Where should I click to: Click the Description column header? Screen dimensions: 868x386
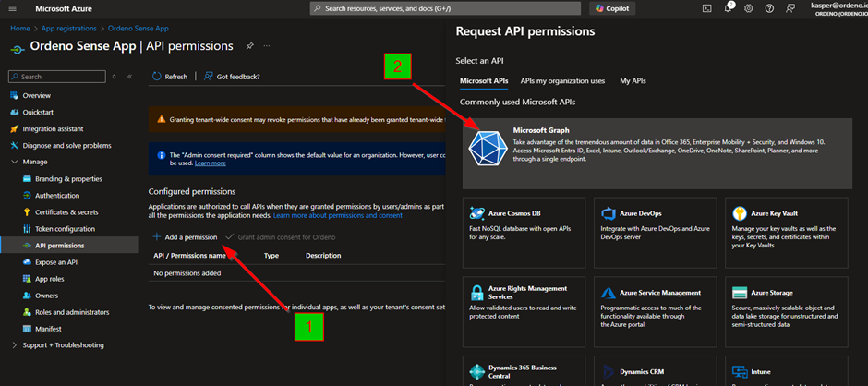pyautogui.click(x=323, y=255)
